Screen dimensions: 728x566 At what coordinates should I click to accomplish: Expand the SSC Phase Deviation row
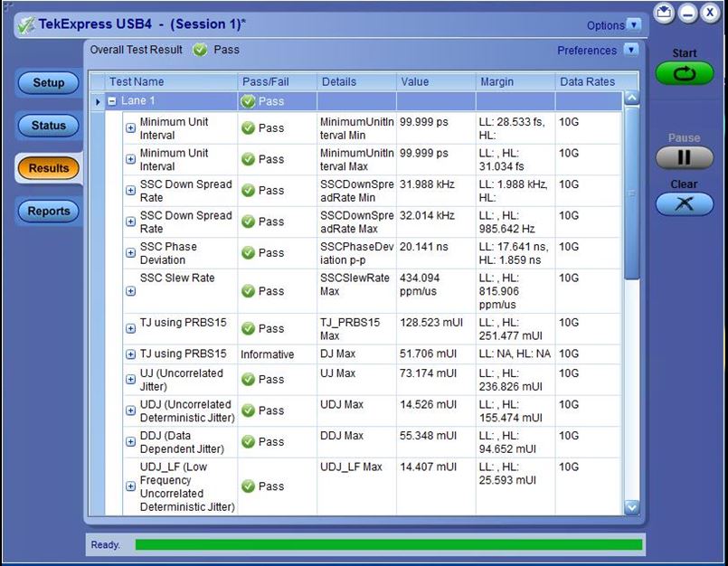pos(130,253)
